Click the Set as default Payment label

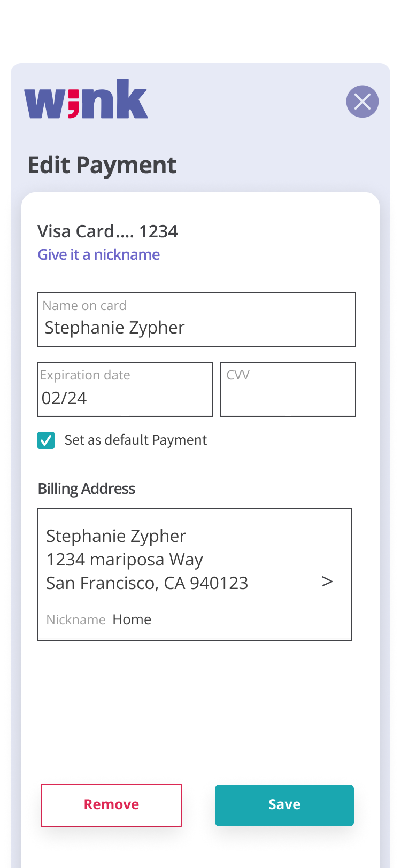(x=135, y=440)
